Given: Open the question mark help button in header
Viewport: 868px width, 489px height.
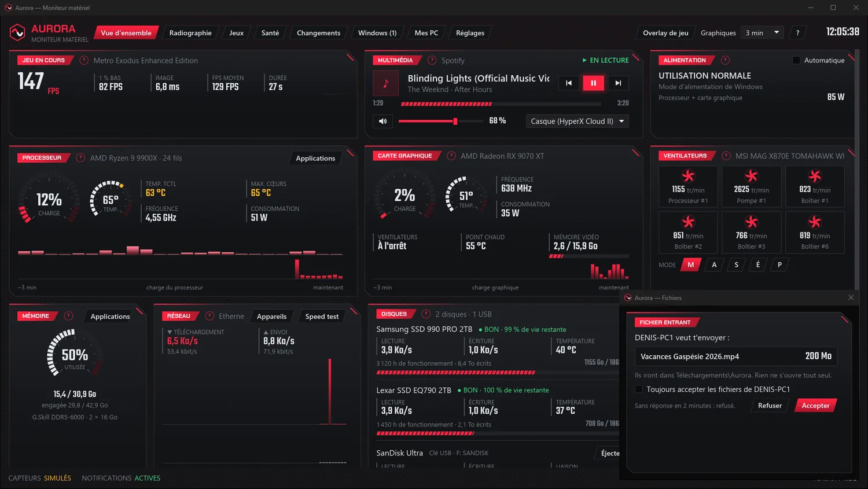Looking at the screenshot, I should [x=797, y=33].
